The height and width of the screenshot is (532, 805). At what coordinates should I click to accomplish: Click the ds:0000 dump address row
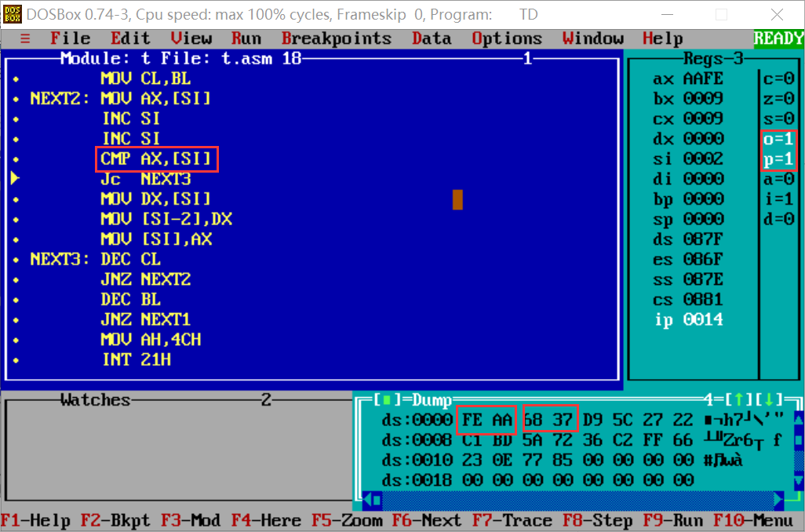click(583, 420)
